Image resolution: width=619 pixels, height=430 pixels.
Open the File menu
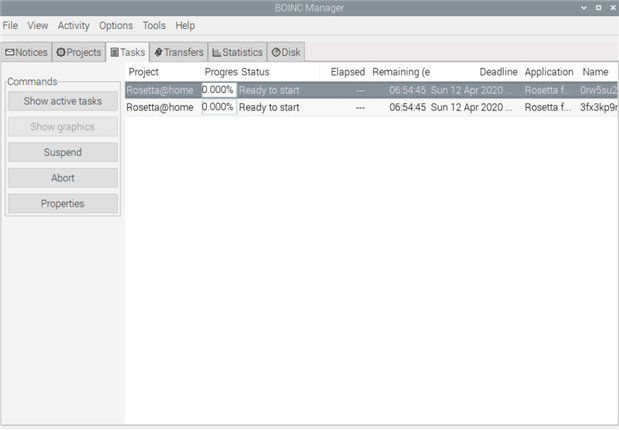[10, 26]
